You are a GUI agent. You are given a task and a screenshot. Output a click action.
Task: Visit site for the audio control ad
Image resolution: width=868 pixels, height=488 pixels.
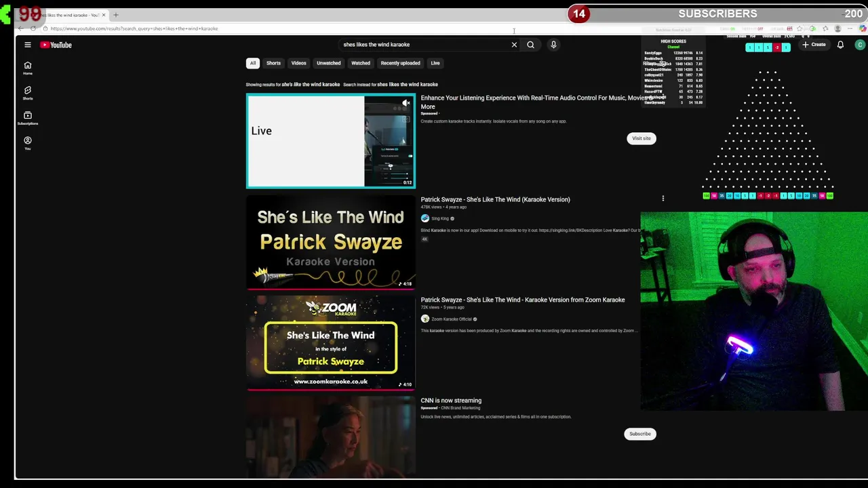pyautogui.click(x=642, y=138)
